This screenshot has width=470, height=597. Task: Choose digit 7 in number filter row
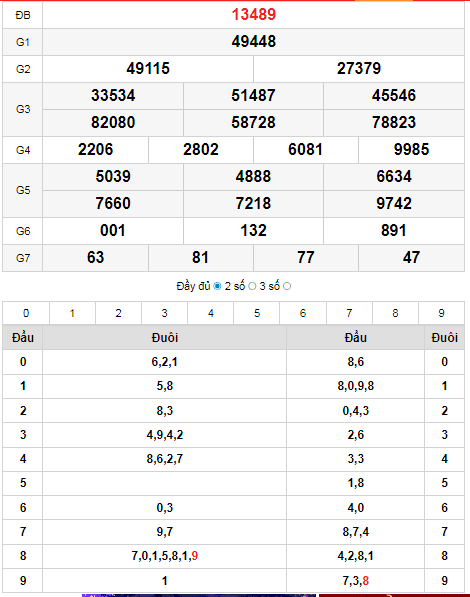[x=349, y=313]
